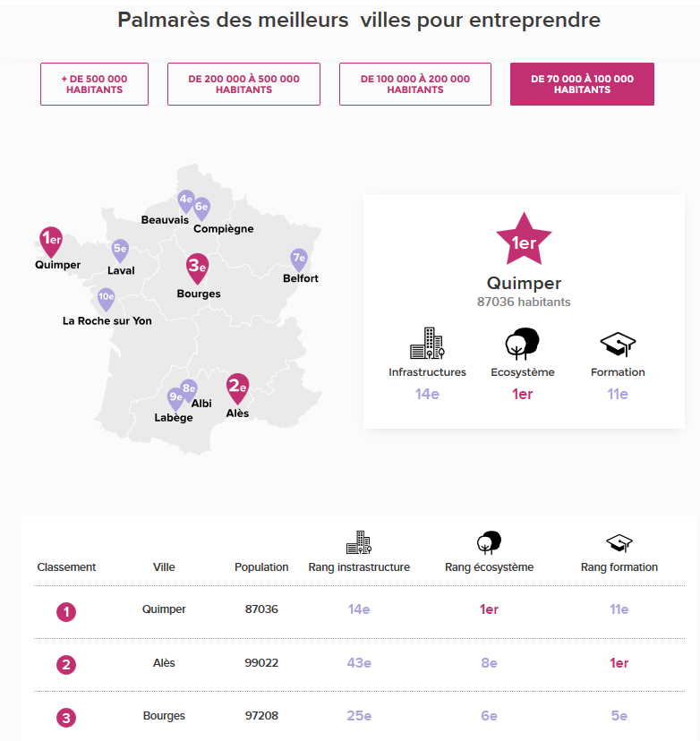The height and width of the screenshot is (741, 700).
Task: Click the 4e Beauvais map pin
Action: 186,200
